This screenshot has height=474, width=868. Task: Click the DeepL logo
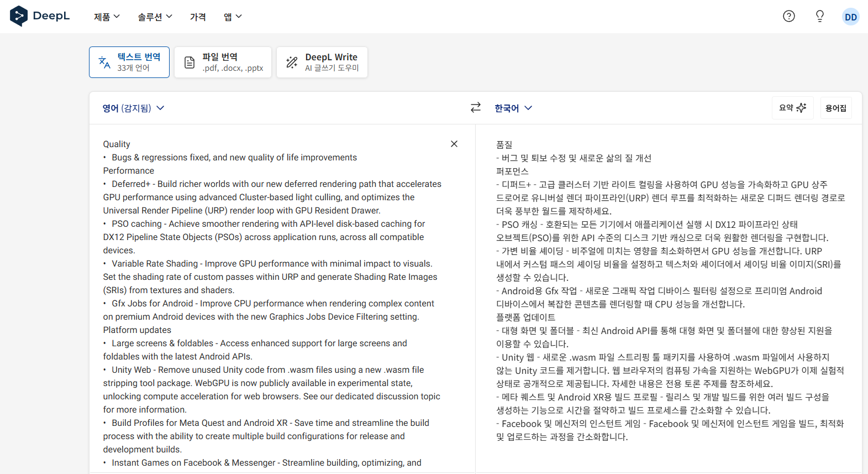pyautogui.click(x=40, y=16)
